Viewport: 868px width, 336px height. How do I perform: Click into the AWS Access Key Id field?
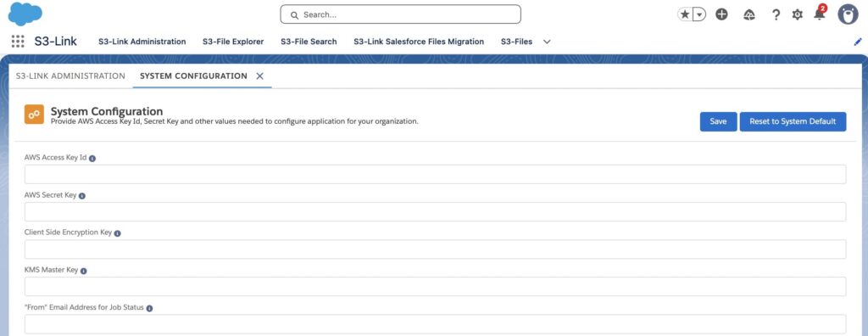435,174
